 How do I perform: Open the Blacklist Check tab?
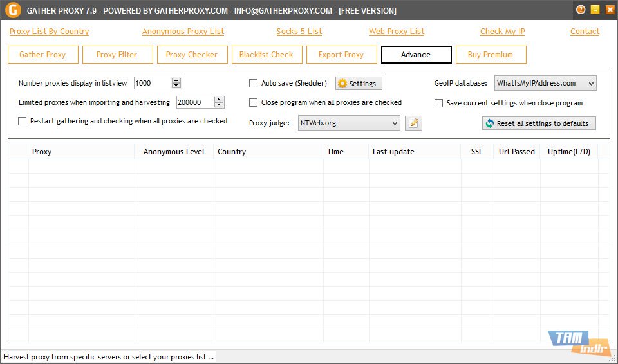267,55
